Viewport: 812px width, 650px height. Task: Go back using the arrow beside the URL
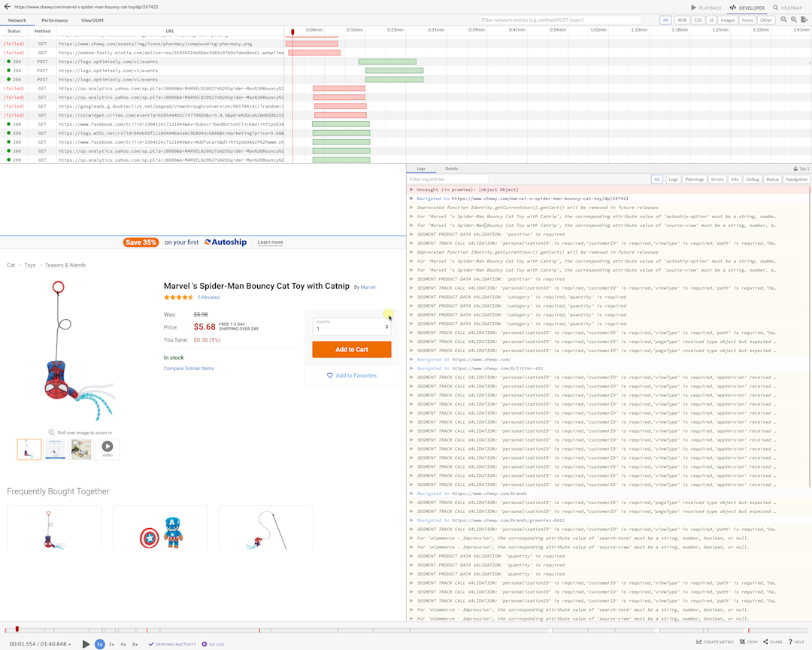pyautogui.click(x=8, y=7)
